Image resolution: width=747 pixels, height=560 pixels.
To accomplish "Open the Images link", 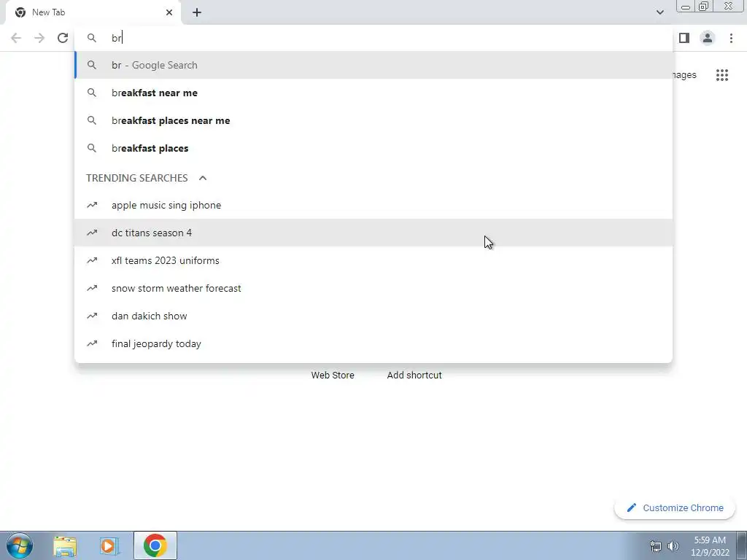I will (685, 75).
